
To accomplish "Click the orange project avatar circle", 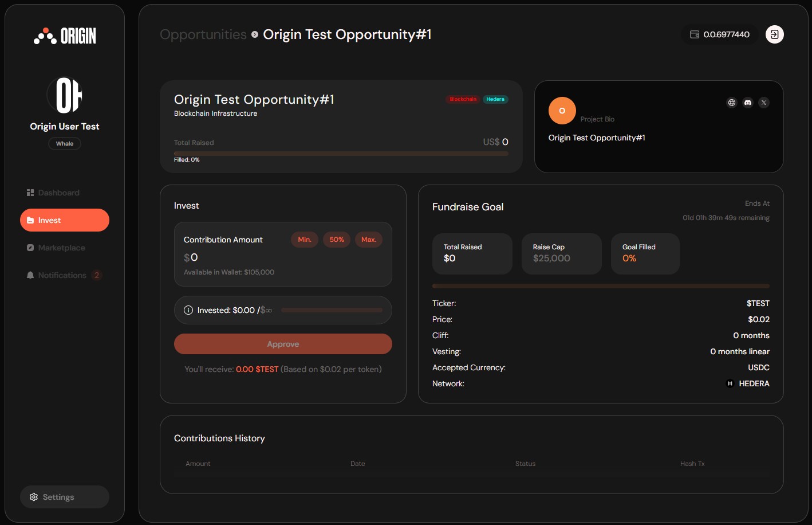I will pos(562,111).
